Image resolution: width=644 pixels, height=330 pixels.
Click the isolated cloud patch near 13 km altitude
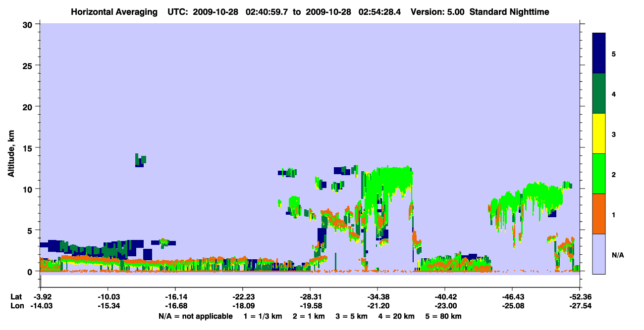click(141, 160)
